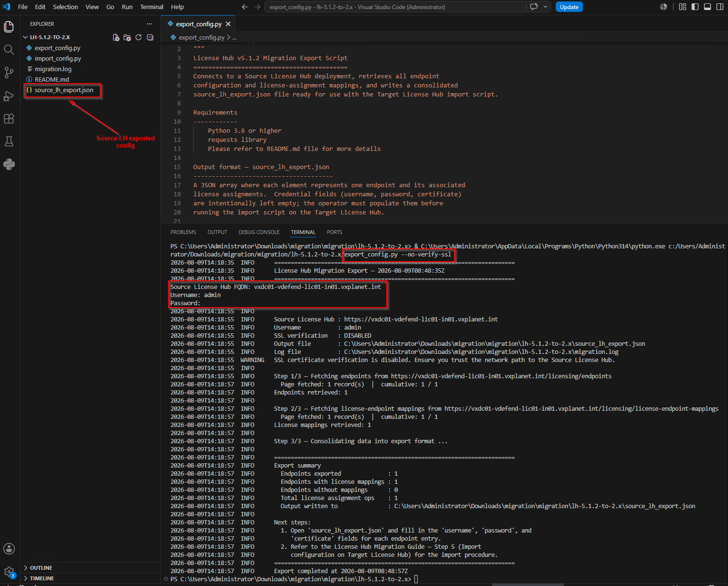Open the Copilot chat icon
The width and height of the screenshot is (728, 586).
coord(534,7)
